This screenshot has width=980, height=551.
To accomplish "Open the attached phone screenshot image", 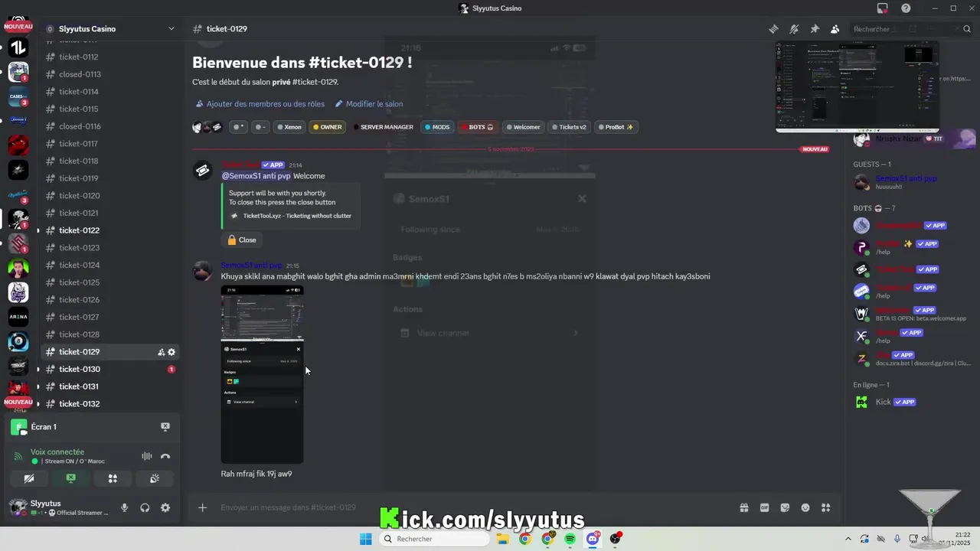I will click(262, 374).
